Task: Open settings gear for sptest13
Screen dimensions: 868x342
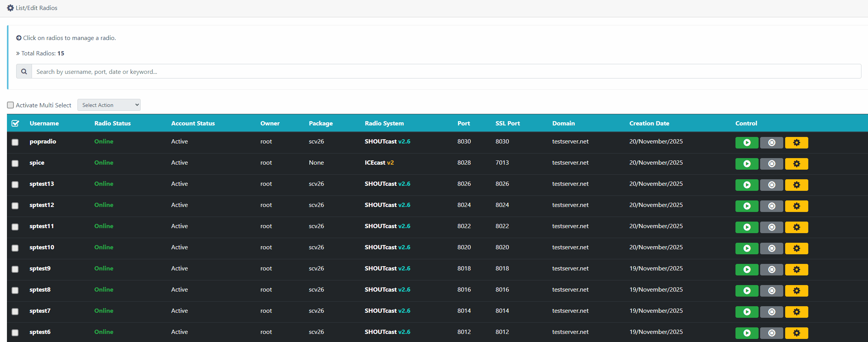Action: [797, 185]
